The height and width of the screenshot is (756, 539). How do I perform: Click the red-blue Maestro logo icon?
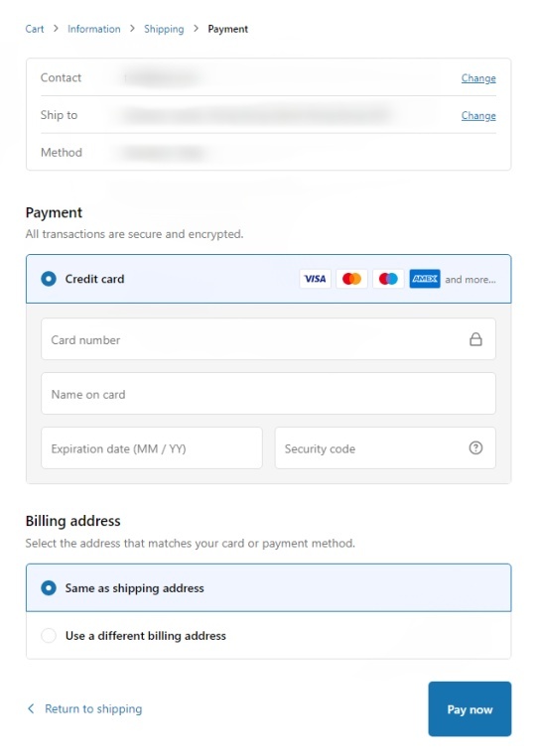[388, 279]
